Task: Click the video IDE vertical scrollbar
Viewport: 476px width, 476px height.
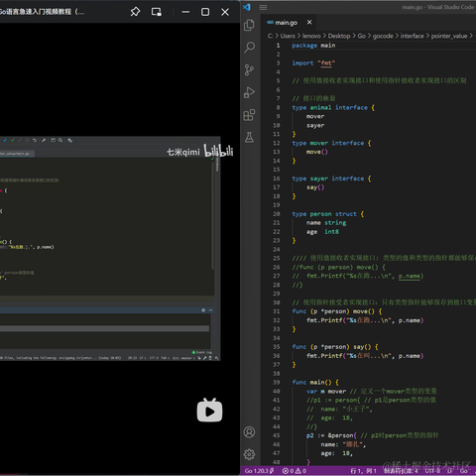Action: coord(212,215)
